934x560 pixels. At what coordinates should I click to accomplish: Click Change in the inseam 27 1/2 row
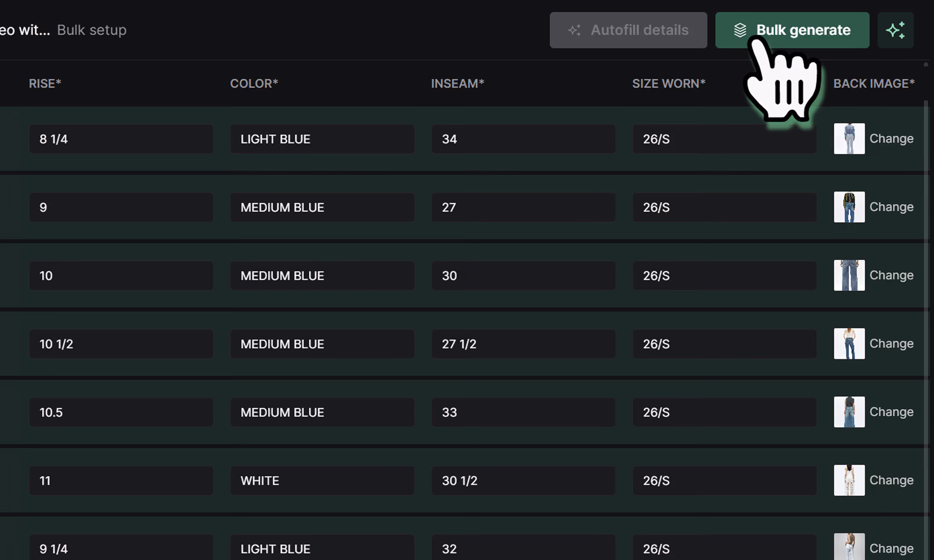click(891, 344)
